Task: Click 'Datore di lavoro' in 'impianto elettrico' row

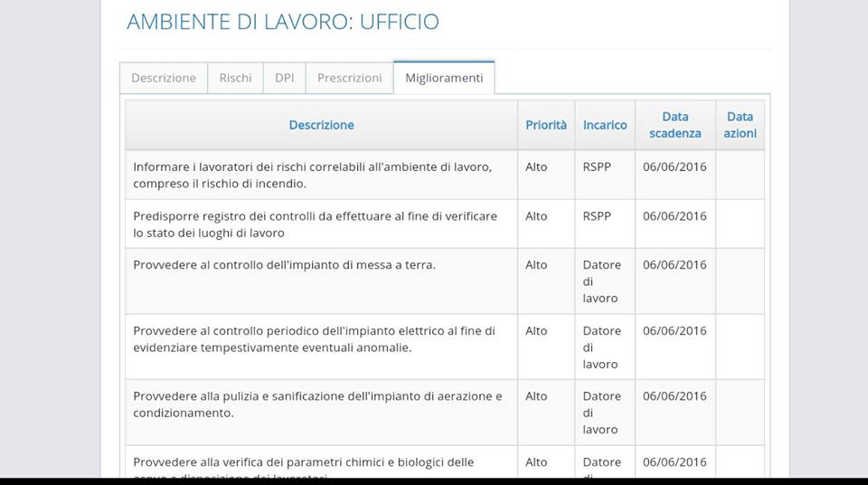Action: click(x=602, y=347)
